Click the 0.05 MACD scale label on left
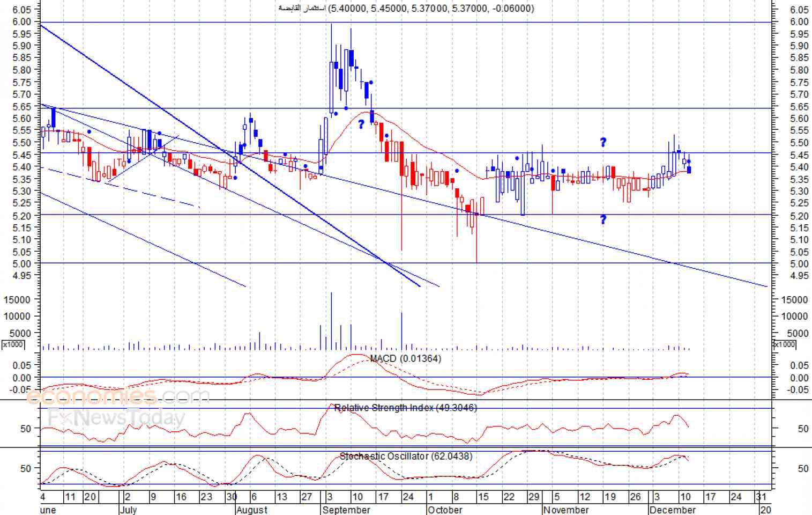Screen dimensions: 812x515 point(23,365)
